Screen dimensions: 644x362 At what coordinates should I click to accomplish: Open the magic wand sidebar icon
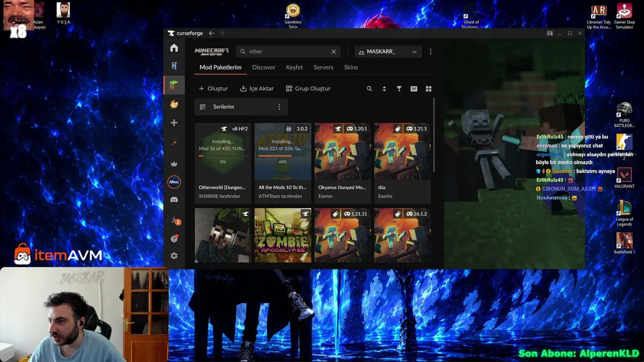pos(174,143)
